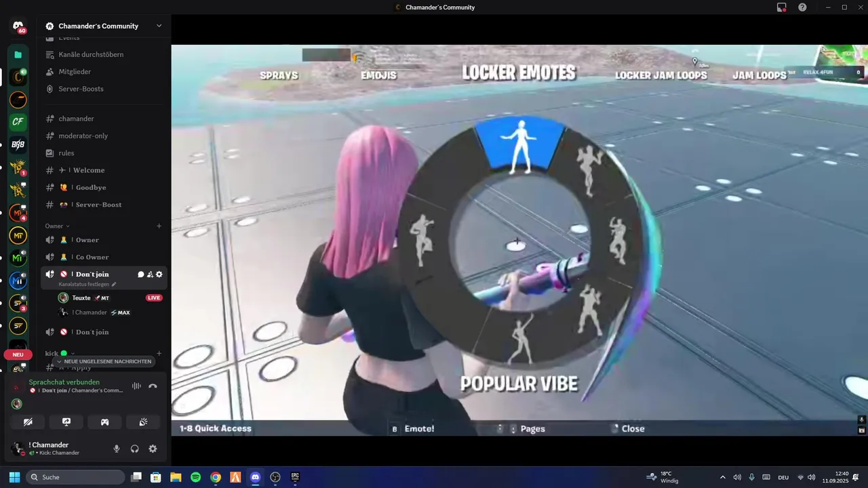Edit channel status pencil icon
Image resolution: width=868 pixels, height=488 pixels.
tap(114, 285)
